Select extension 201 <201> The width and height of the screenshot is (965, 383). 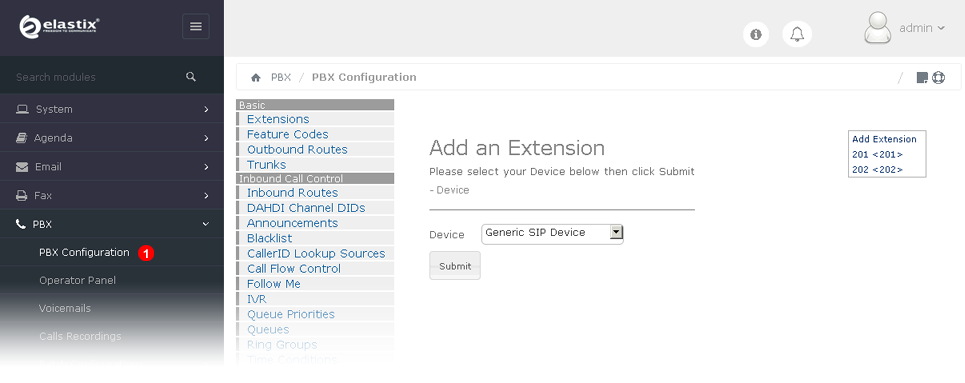click(877, 155)
